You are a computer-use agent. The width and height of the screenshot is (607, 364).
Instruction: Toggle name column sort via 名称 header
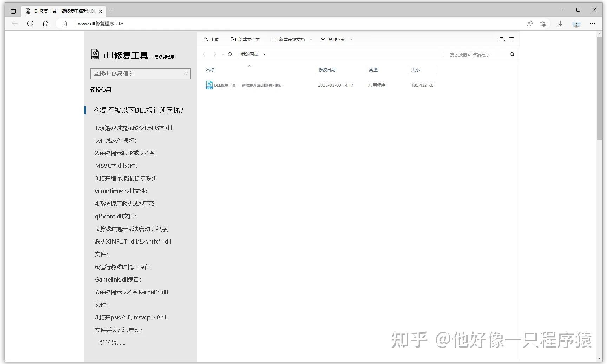pyautogui.click(x=210, y=70)
